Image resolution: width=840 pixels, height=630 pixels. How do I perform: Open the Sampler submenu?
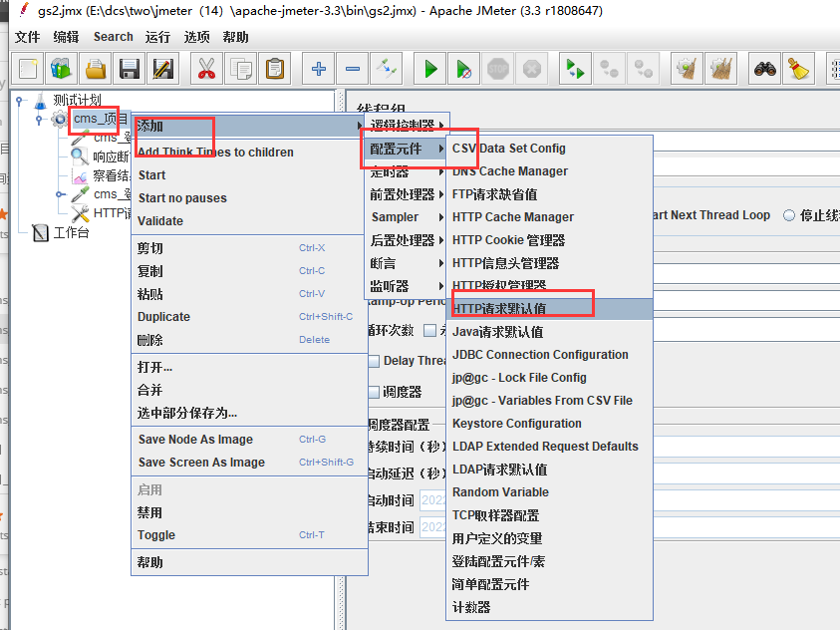pos(406,217)
